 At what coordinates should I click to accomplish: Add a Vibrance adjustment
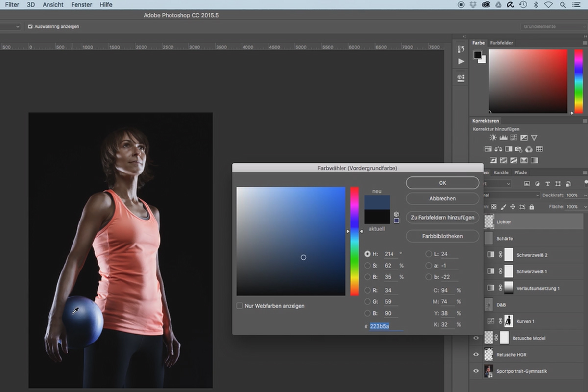[x=534, y=138]
